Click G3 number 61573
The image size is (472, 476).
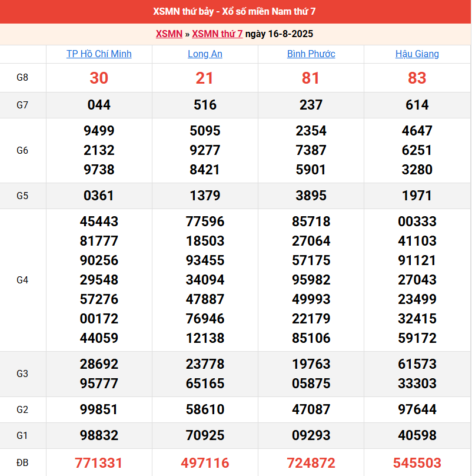[417, 364]
